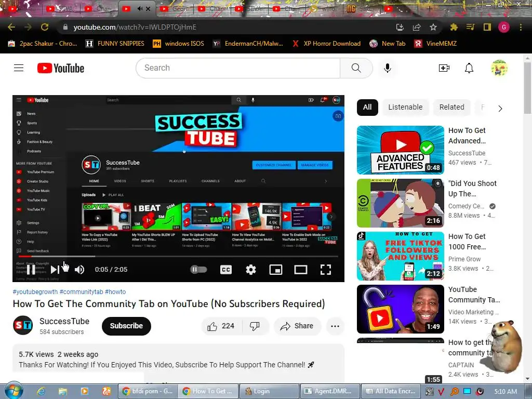532x399 pixels.
Task: Click the address bar URL
Action: pyautogui.click(x=135, y=27)
